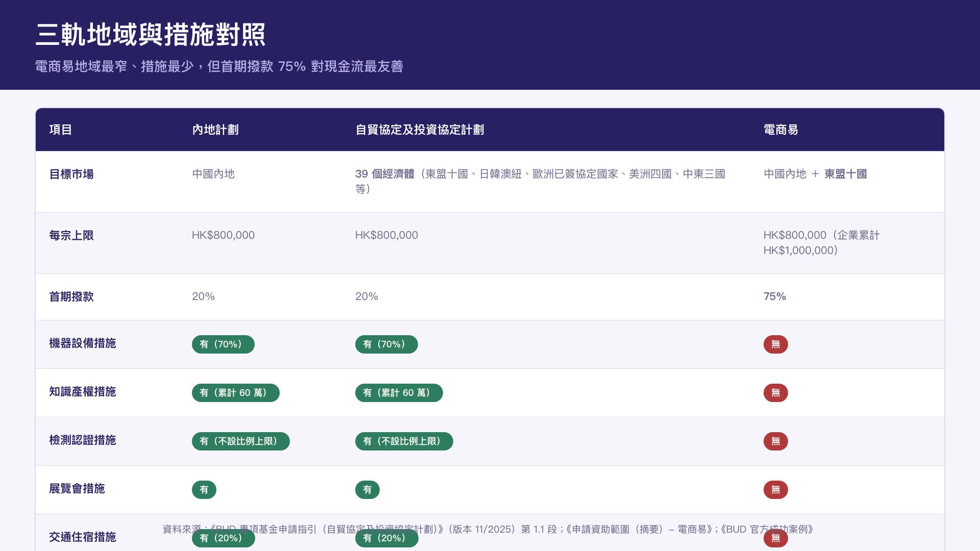Click the 目標市場 row label
Screen dimensions: 980x551
(71, 174)
